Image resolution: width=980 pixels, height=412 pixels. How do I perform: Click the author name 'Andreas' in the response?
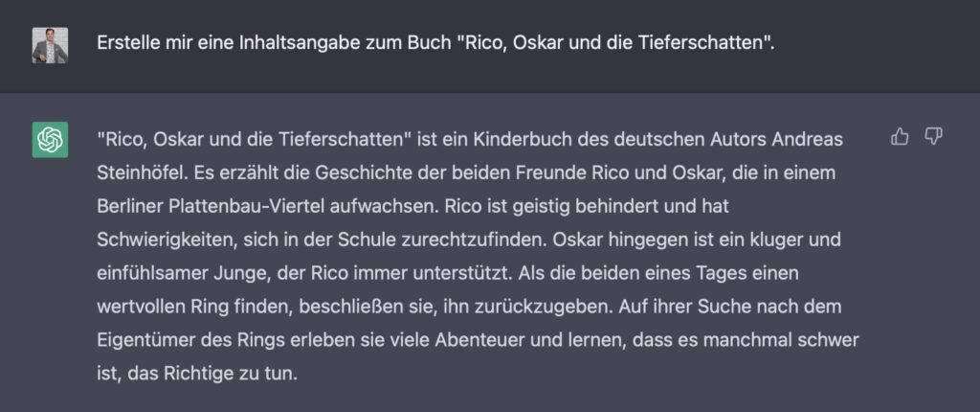(x=808, y=139)
